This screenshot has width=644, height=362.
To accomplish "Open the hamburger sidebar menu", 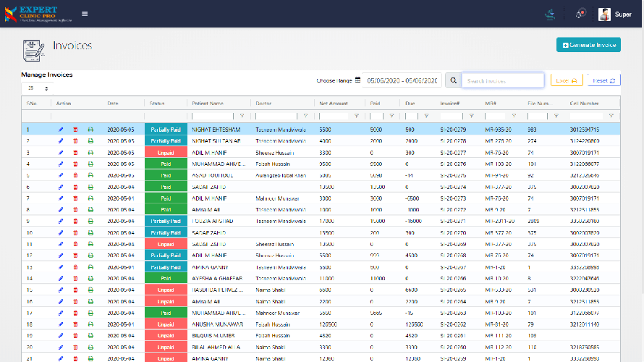I will [x=85, y=14].
